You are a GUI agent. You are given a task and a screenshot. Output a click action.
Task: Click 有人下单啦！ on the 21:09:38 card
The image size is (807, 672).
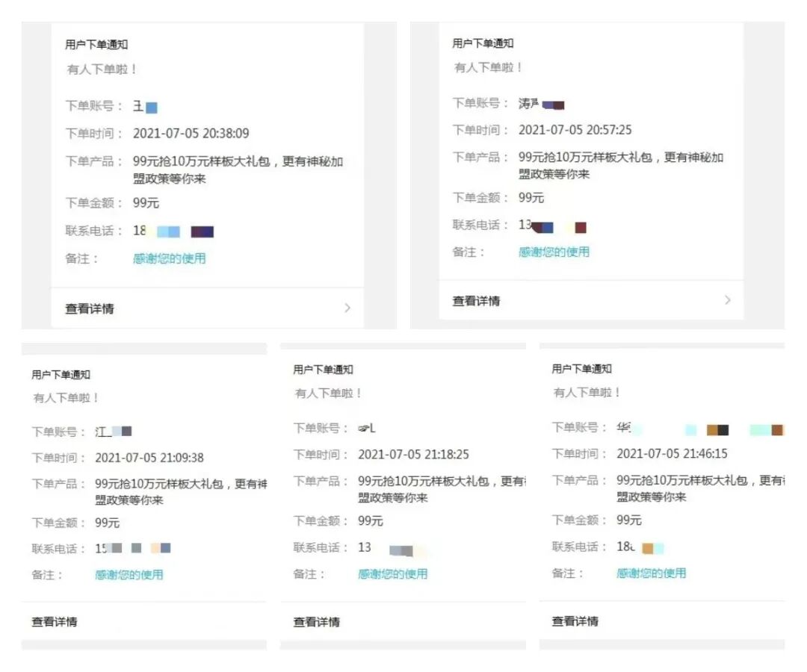(66, 397)
